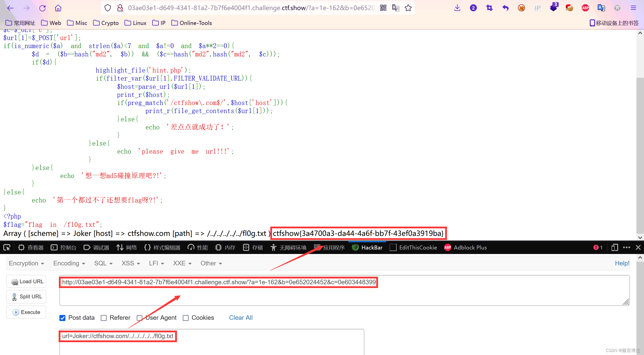Uncheck the Post data checkbox

click(62, 318)
